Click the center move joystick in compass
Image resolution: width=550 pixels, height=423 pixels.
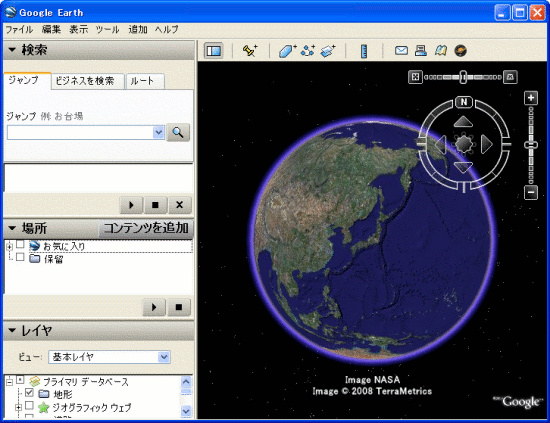pos(463,144)
